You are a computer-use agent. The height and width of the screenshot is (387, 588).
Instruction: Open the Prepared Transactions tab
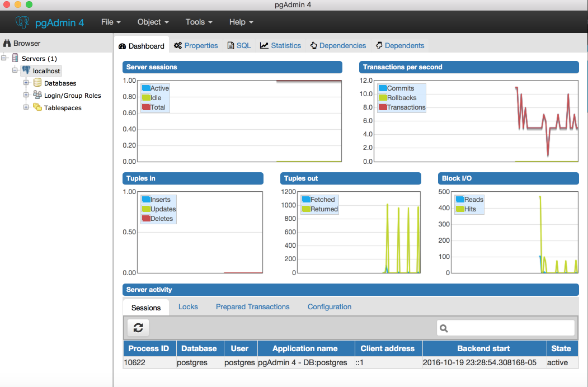pyautogui.click(x=252, y=307)
